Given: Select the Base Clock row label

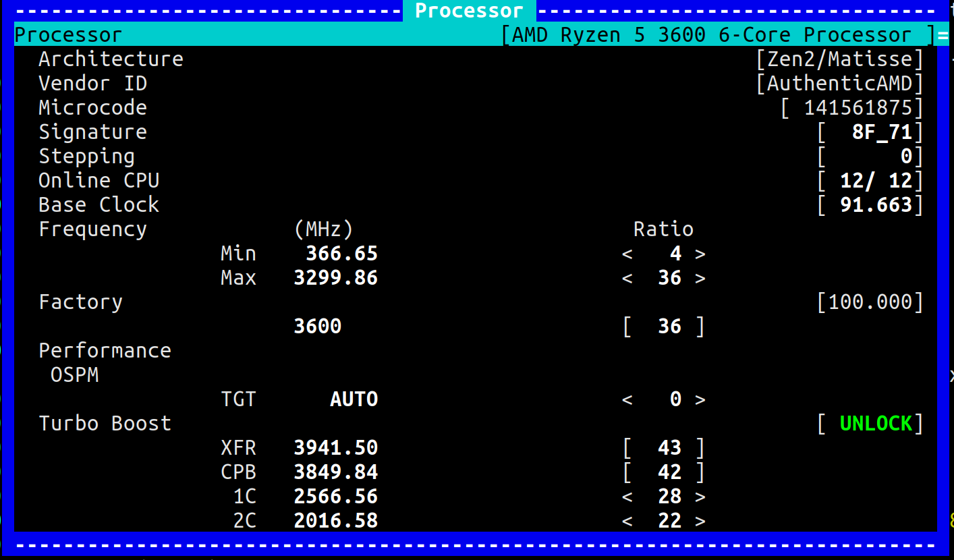Looking at the screenshot, I should tap(99, 205).
